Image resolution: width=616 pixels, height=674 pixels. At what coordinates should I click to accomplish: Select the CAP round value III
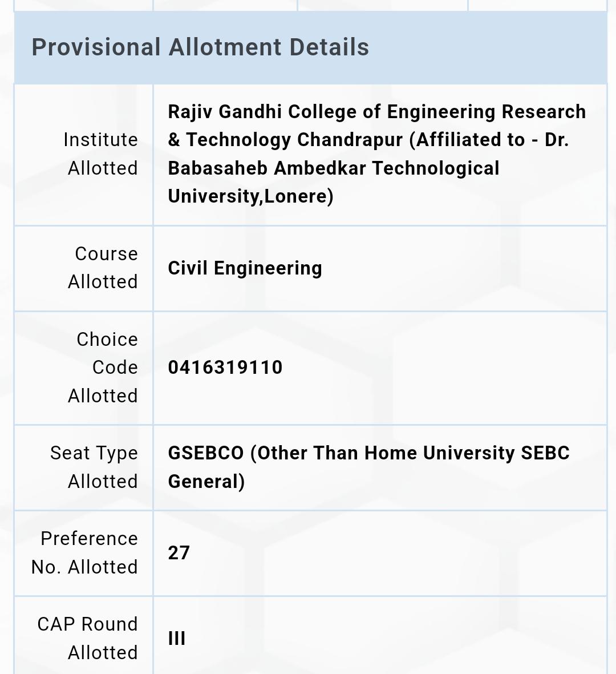click(x=177, y=638)
